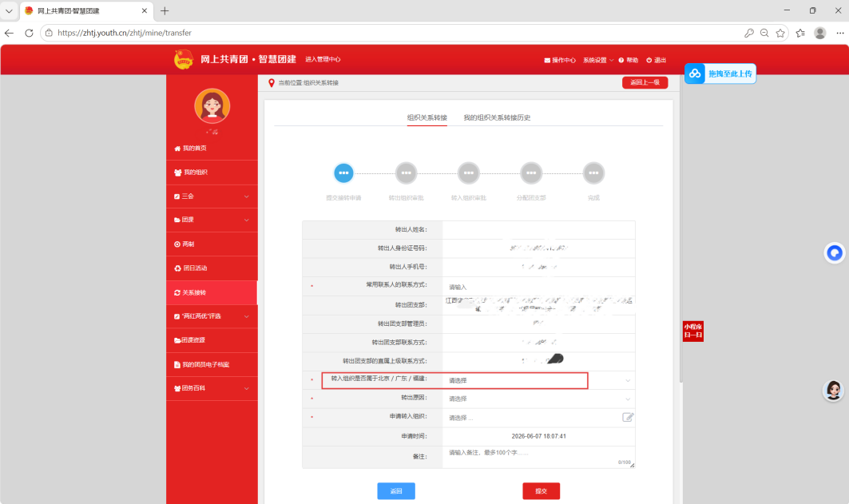Click the 申请时间 value 2026-06-07 18:07:41
This screenshot has width=849, height=504.
539,436
